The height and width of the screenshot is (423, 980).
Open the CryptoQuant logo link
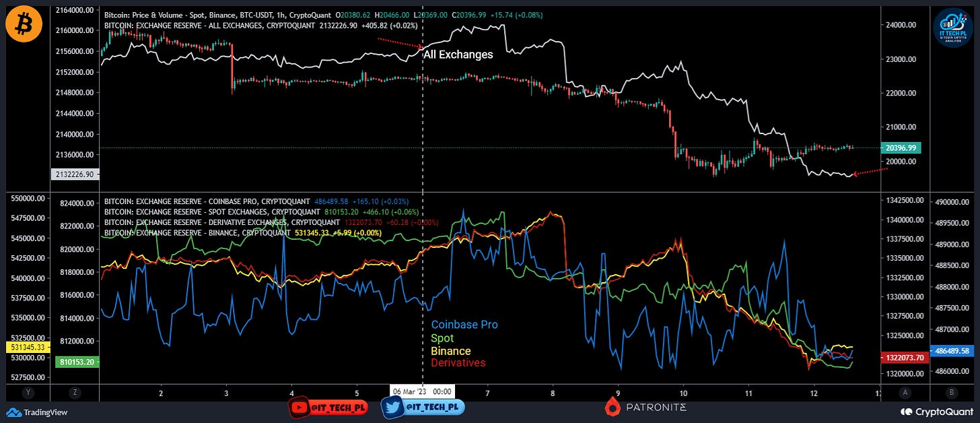coord(937,412)
